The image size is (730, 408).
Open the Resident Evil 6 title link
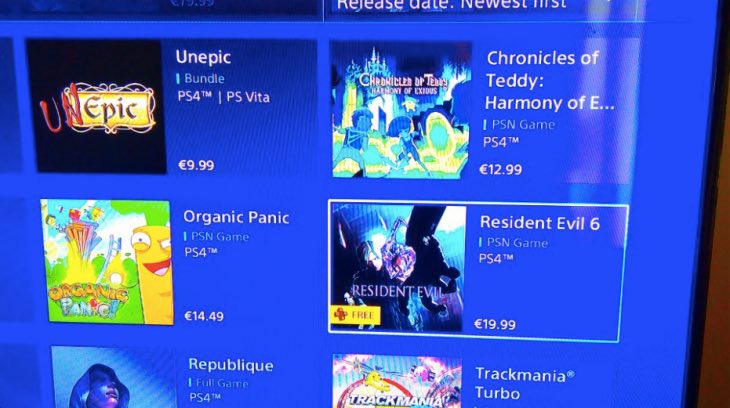540,223
